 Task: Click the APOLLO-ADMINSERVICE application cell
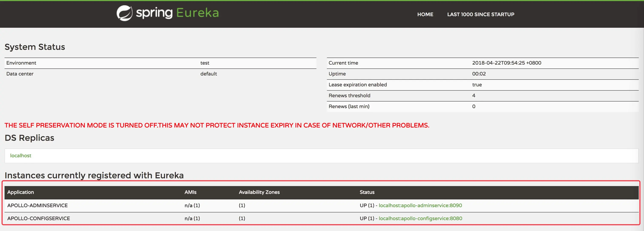click(37, 205)
